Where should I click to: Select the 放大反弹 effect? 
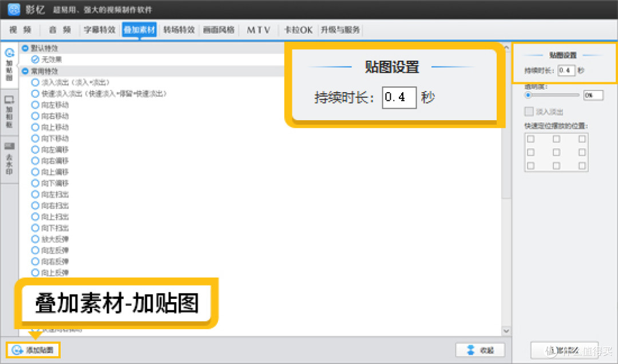pyautogui.click(x=50, y=239)
